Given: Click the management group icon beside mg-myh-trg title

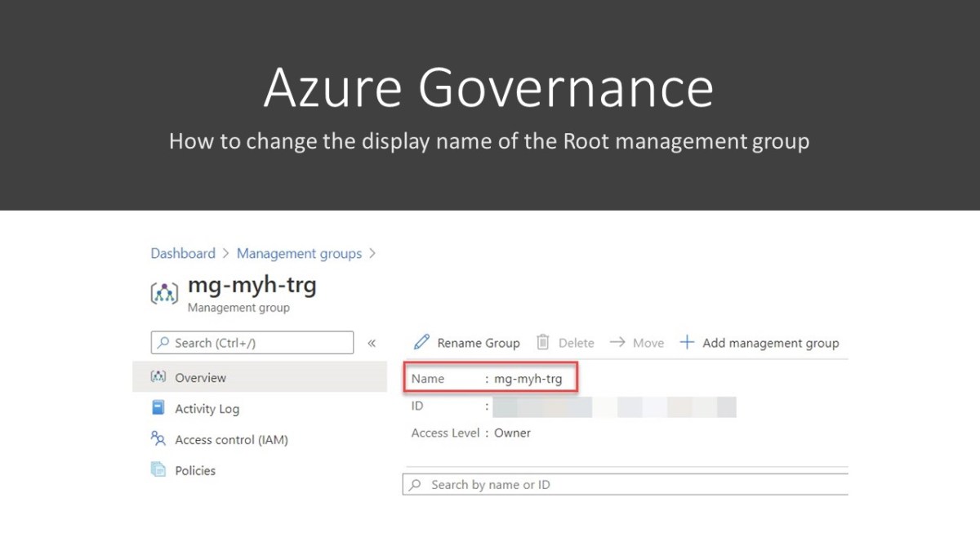Looking at the screenshot, I should tap(164, 292).
